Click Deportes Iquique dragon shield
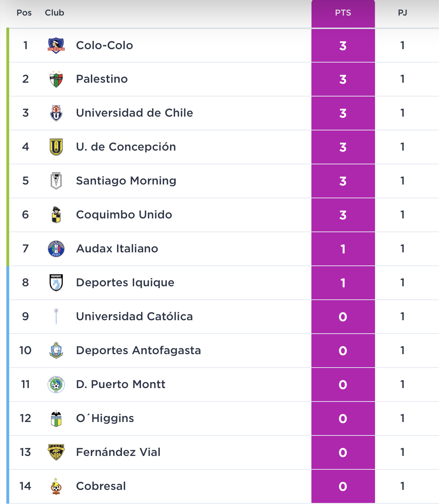 [56, 283]
